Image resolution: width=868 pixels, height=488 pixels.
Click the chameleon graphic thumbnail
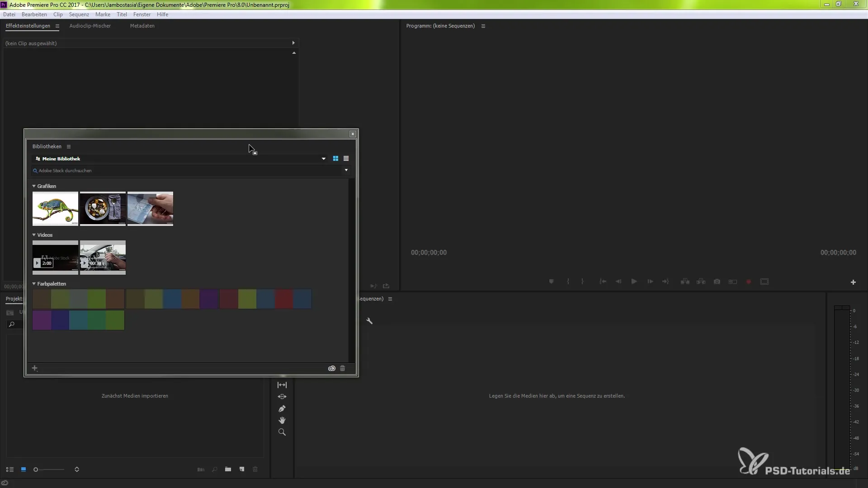(55, 209)
